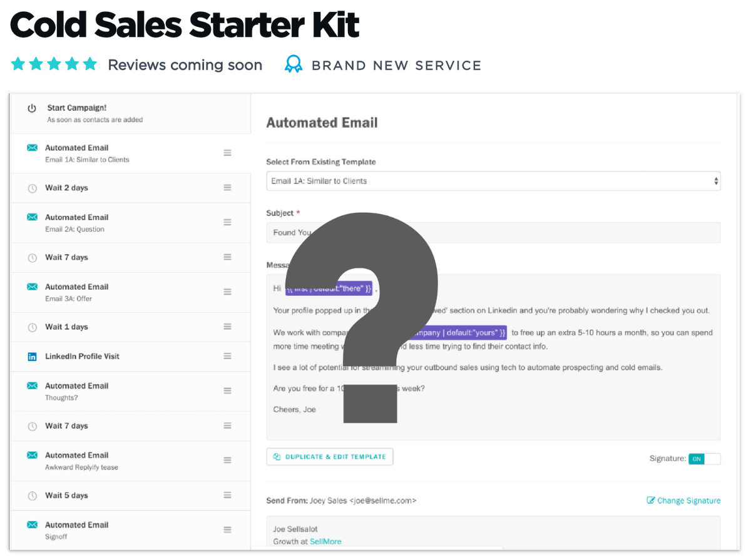
Task: Select the Start Campaign! step
Action: (x=130, y=113)
